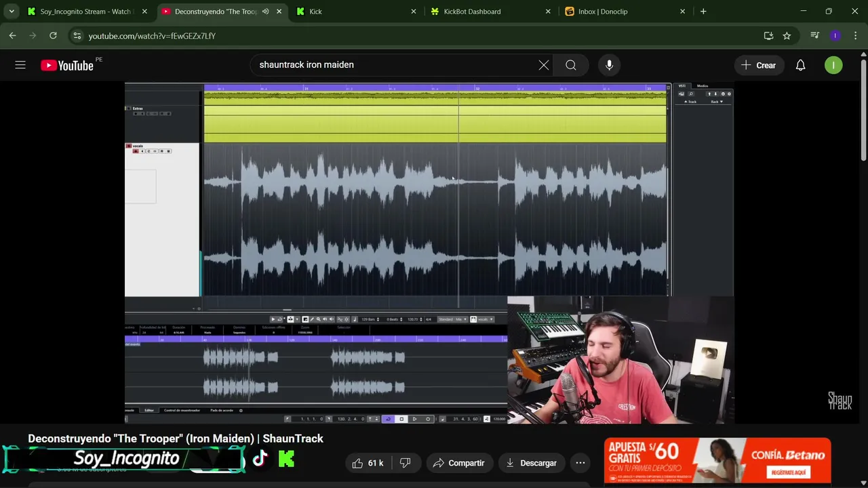Open more actions (three dots) under the video
868x488 pixels.
580,463
